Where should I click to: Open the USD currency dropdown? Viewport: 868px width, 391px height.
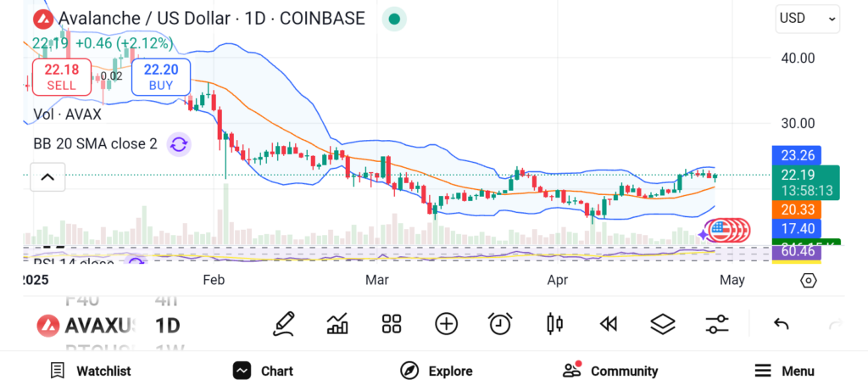tap(807, 19)
